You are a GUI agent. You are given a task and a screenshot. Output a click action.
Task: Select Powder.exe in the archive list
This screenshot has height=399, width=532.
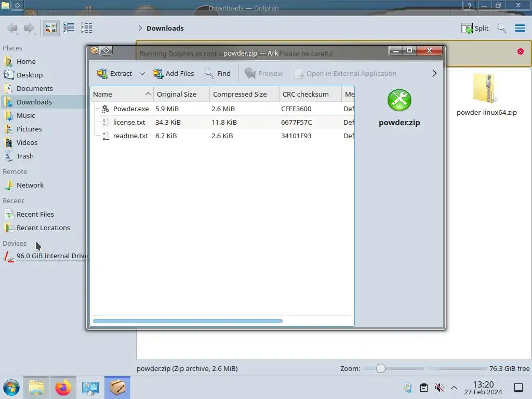coord(131,109)
